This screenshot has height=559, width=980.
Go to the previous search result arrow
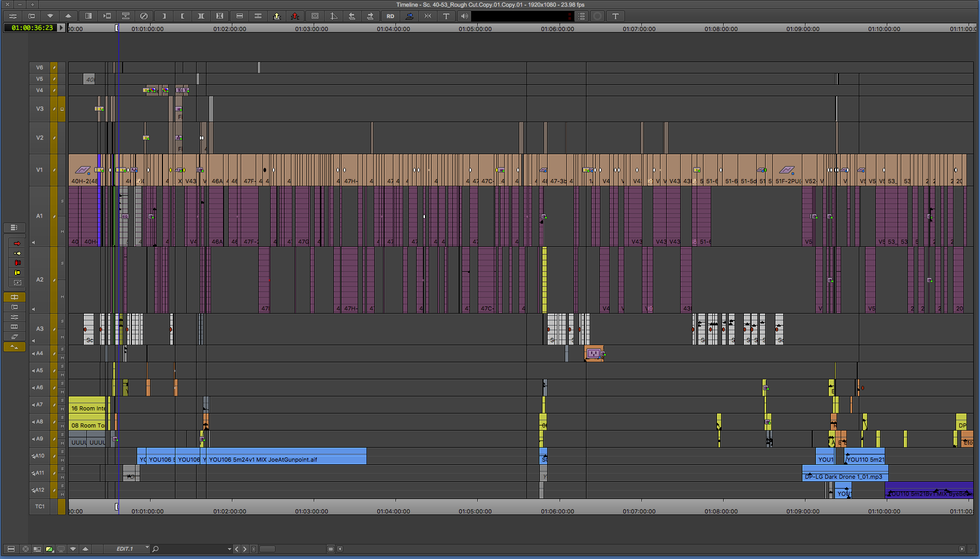click(x=237, y=549)
